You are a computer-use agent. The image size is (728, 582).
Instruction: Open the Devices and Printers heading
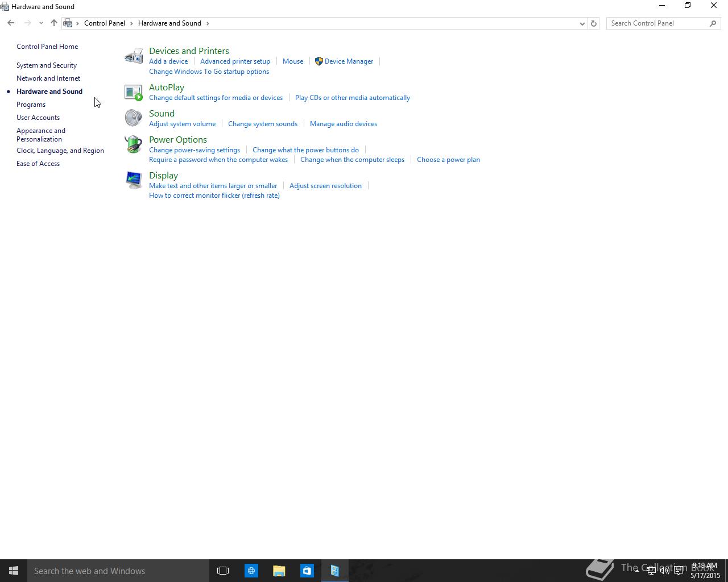189,51
